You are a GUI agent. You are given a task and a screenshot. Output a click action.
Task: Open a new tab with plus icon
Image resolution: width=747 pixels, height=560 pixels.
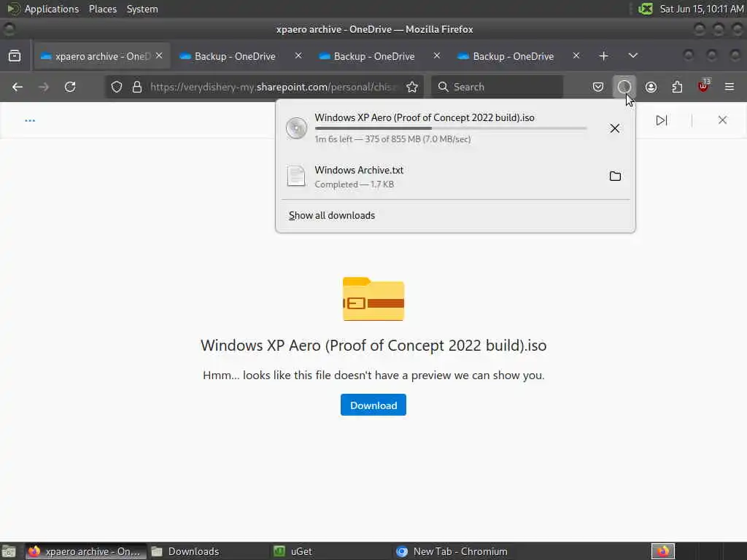coord(603,55)
